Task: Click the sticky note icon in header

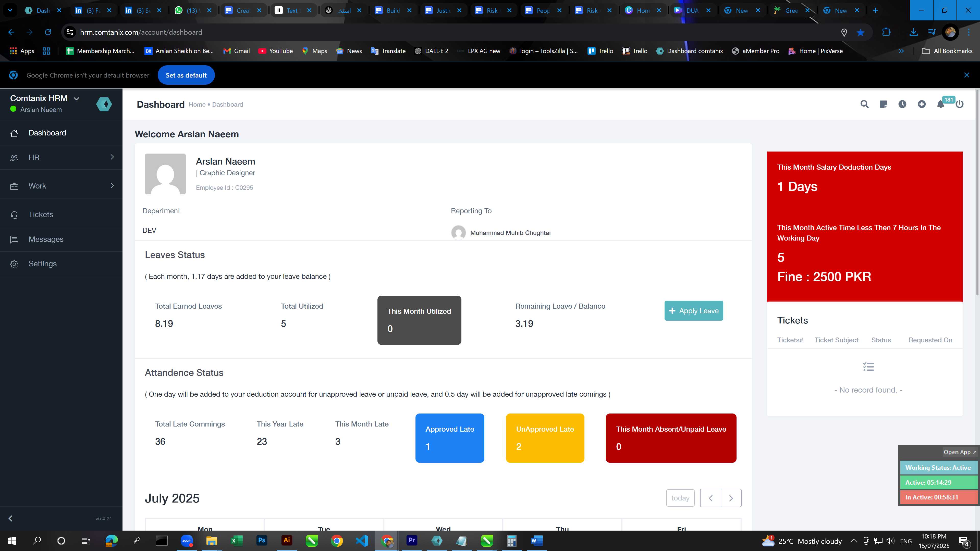Action: pos(883,104)
